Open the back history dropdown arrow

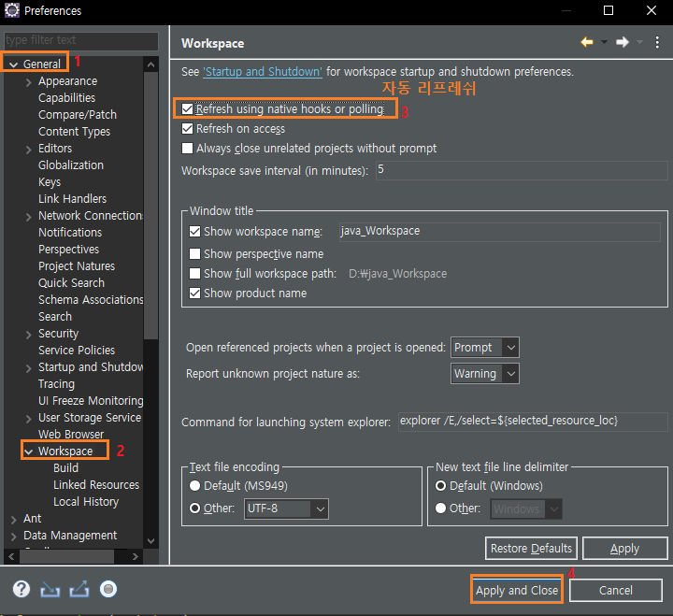[x=604, y=42]
